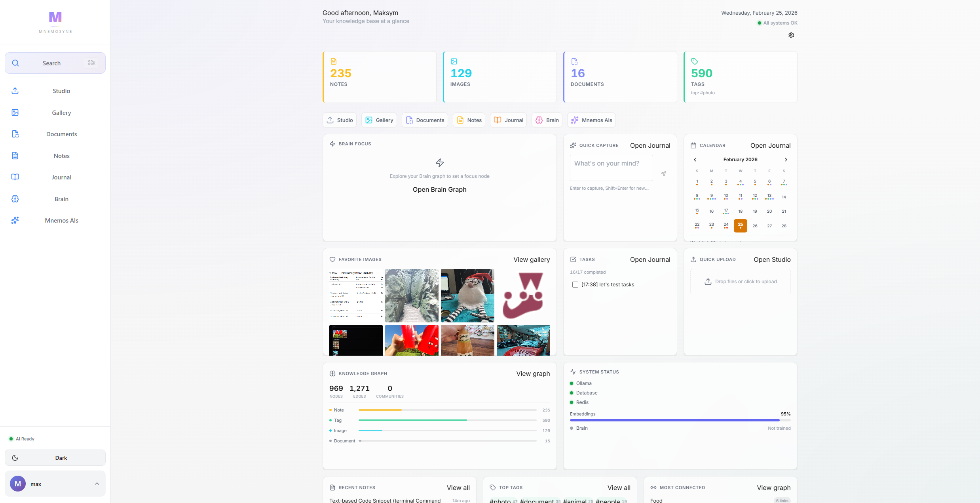The image size is (980, 503).
Task: Click Open Brain Graph link
Action: (440, 190)
